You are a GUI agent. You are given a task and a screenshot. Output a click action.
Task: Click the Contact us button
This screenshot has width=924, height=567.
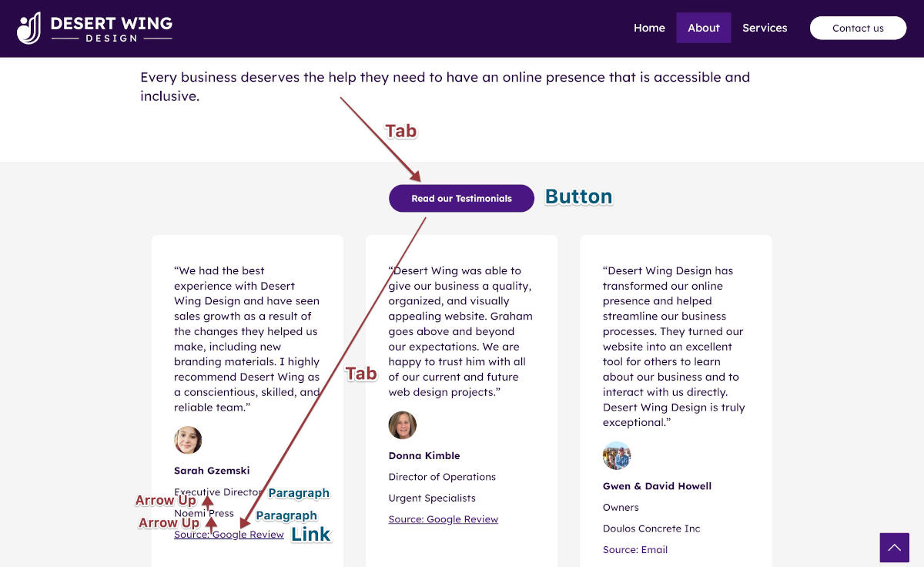tap(858, 28)
